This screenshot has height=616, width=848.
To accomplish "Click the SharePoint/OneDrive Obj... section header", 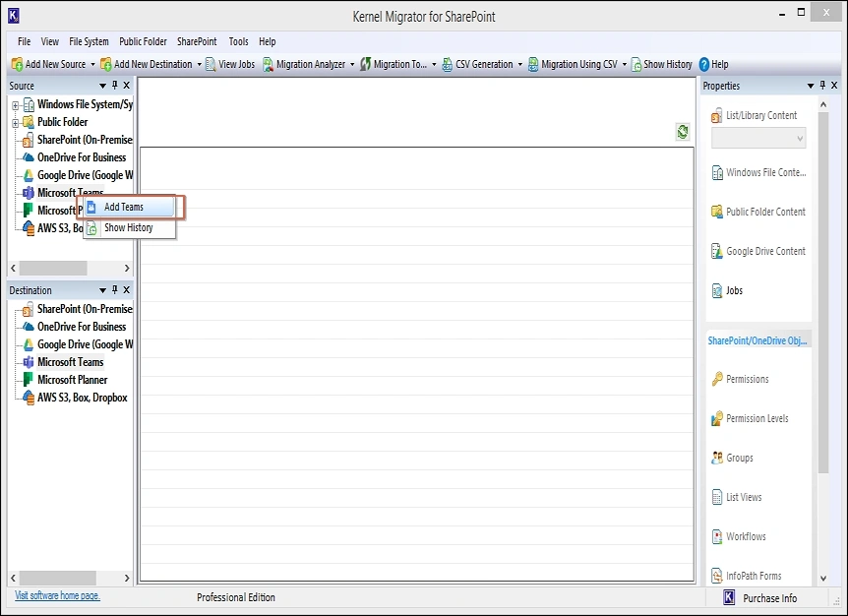I will (757, 340).
